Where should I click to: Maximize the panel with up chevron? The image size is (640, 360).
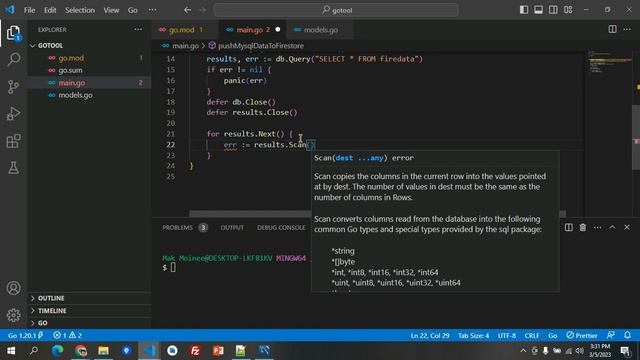(x=612, y=227)
